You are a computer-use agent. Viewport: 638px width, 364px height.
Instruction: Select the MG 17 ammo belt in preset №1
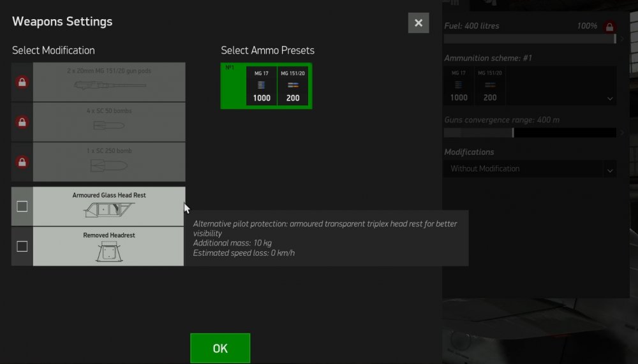262,86
